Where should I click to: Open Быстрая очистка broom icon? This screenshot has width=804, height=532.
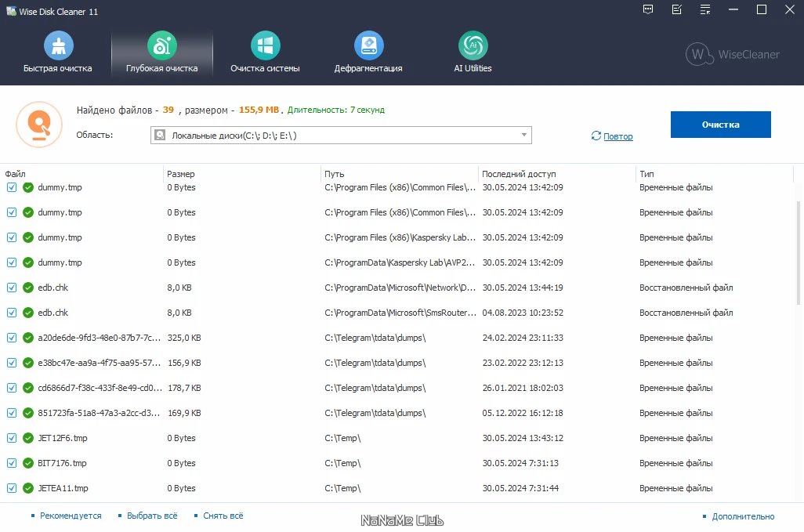(x=59, y=45)
